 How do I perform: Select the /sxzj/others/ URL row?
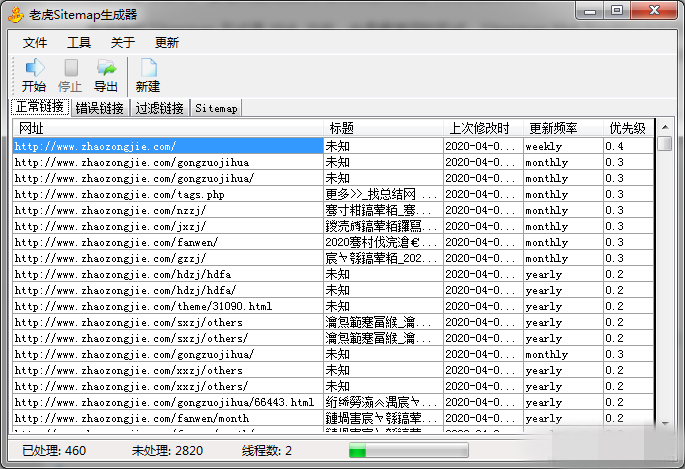[333, 338]
